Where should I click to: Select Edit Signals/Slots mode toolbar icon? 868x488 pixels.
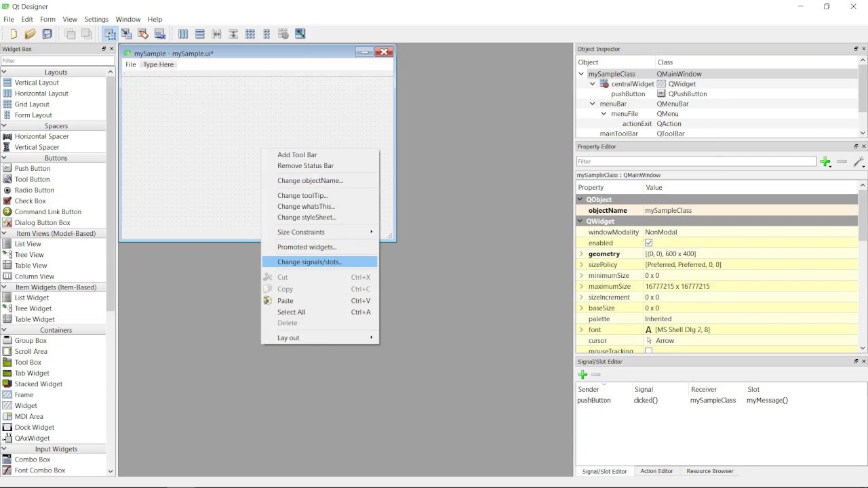click(x=127, y=34)
